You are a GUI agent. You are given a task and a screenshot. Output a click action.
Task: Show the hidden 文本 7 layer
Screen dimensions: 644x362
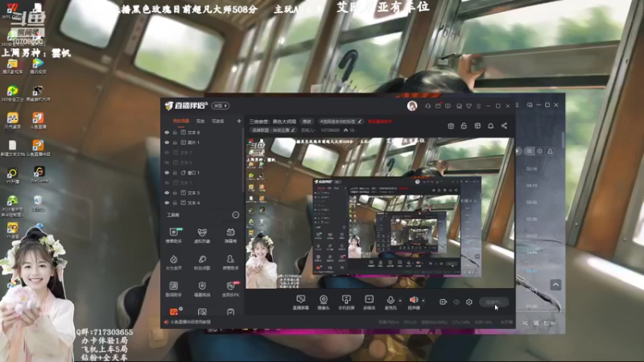(x=167, y=153)
